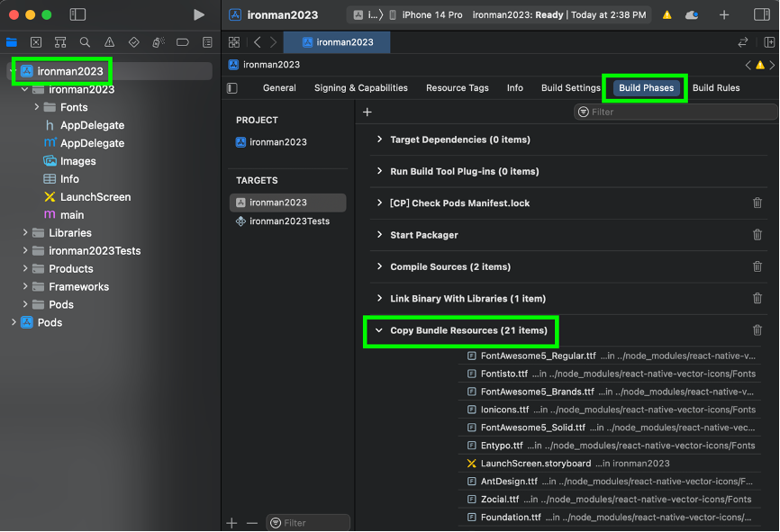Expand Run Build Tool Plug-ins section
This screenshot has height=532, width=780.
(x=379, y=171)
